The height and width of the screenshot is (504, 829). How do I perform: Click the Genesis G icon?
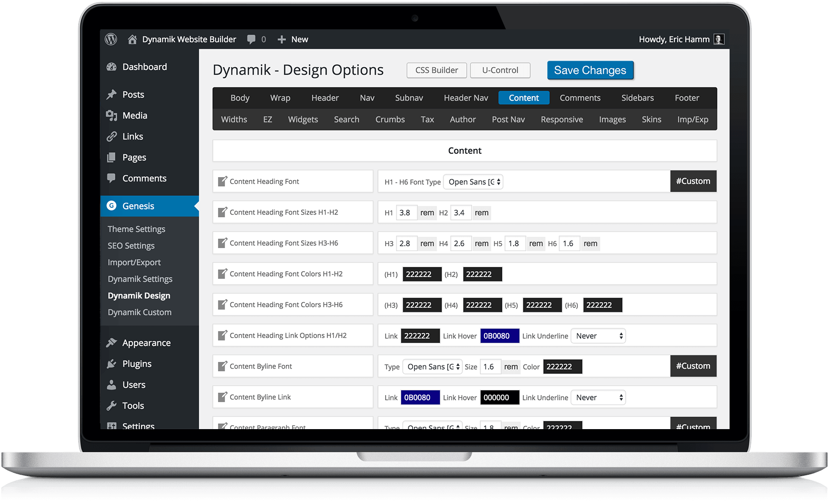click(111, 205)
